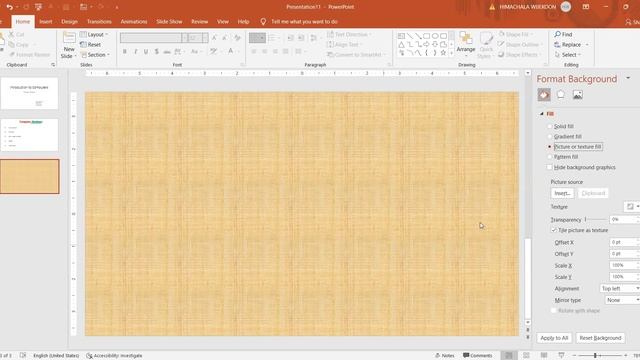Click the zoom slider handle in status bar
640x360 pixels.
click(x=595, y=356)
